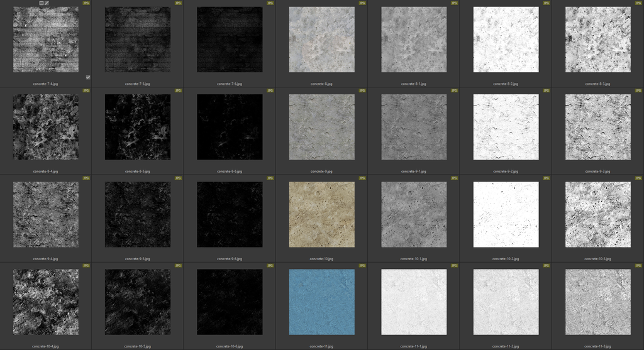Click the concrete-9-5.jpg filename label
644x350 pixels.
point(137,259)
